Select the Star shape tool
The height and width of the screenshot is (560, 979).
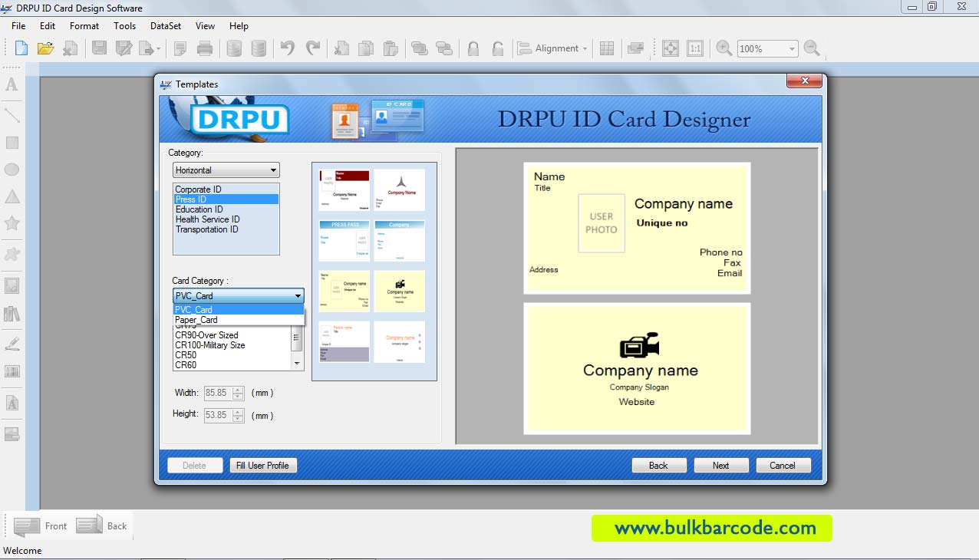click(12, 223)
